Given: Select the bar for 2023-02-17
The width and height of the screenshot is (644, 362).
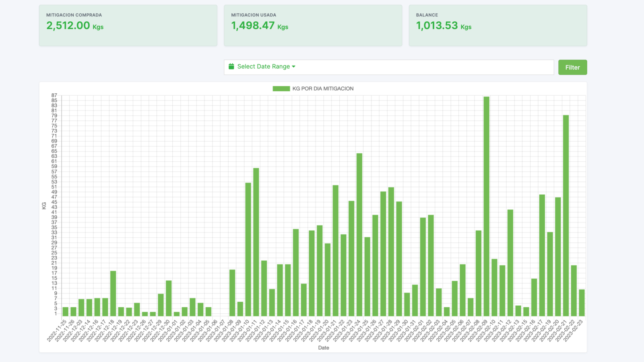Looking at the screenshot, I should point(542,255).
